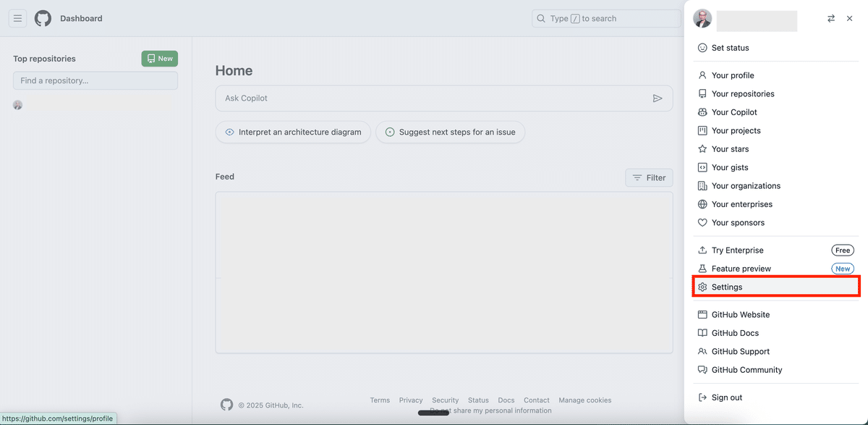This screenshot has height=425, width=868.
Task: Click the Find a repository field
Action: (95, 80)
